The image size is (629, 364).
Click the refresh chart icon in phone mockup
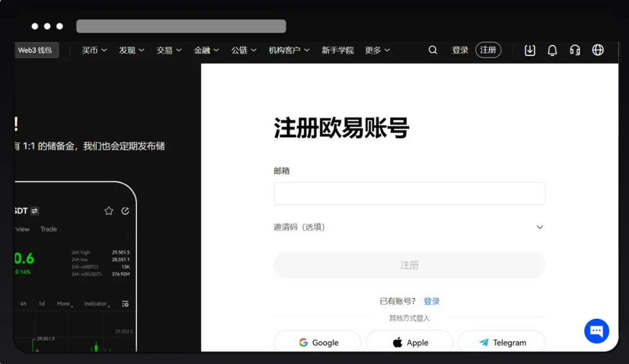click(125, 211)
